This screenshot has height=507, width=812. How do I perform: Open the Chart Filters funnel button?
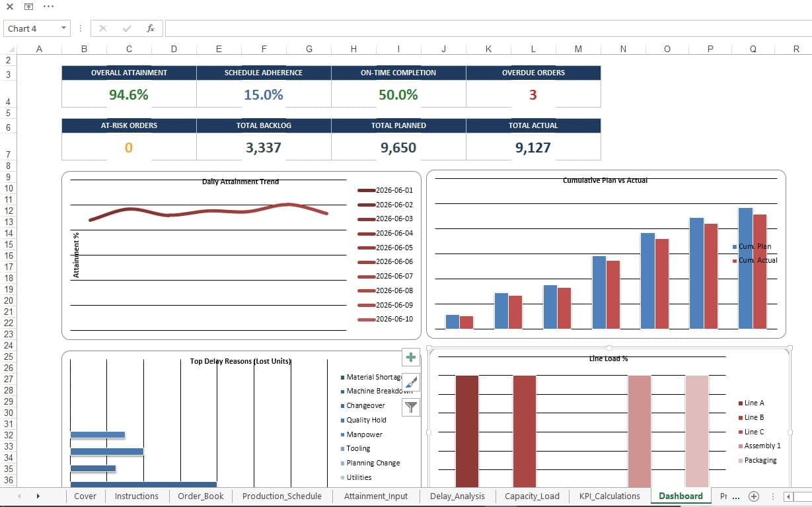411,407
